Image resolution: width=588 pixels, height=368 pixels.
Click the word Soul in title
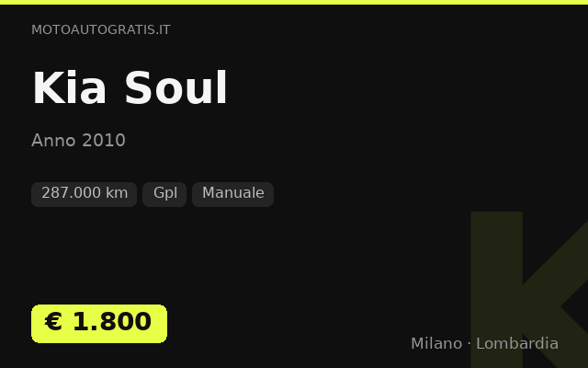[175, 88]
